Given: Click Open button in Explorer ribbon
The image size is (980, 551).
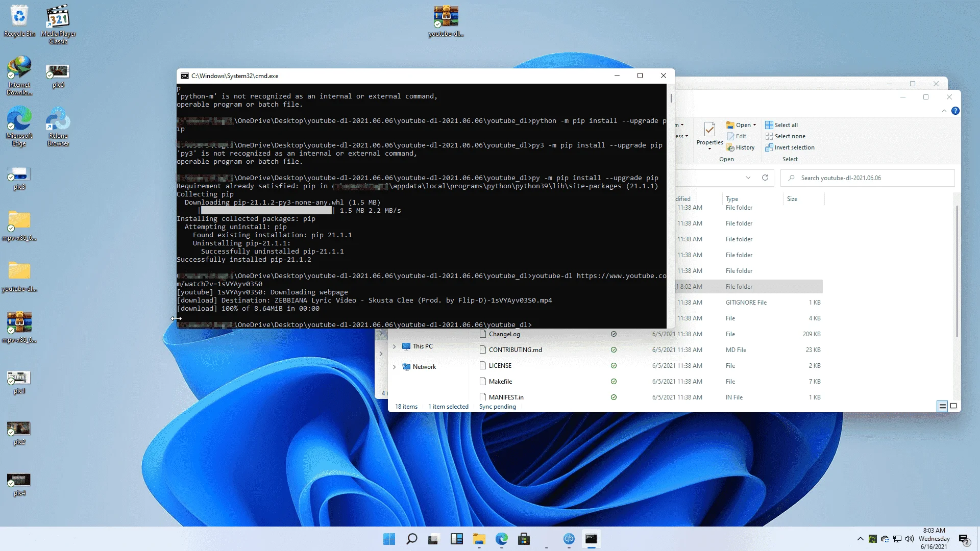Looking at the screenshot, I should tap(739, 125).
